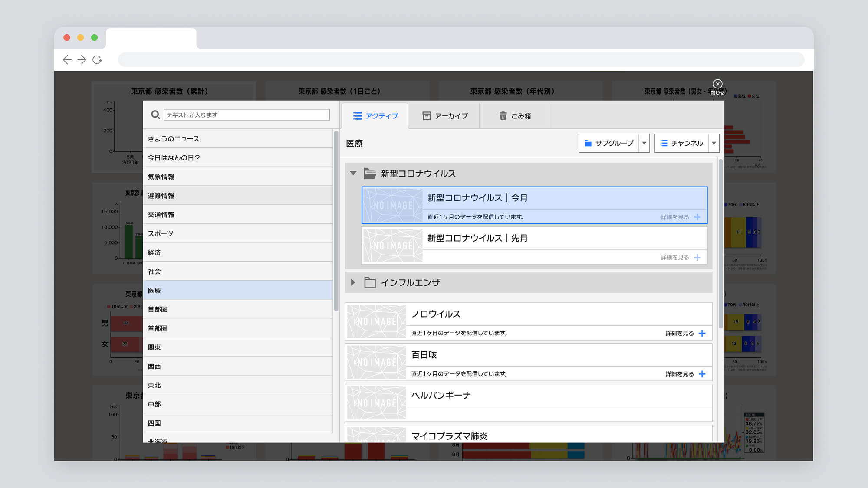Open 詳細を見る for 百日咳
Image resolution: width=868 pixels, height=488 pixels.
pyautogui.click(x=680, y=374)
